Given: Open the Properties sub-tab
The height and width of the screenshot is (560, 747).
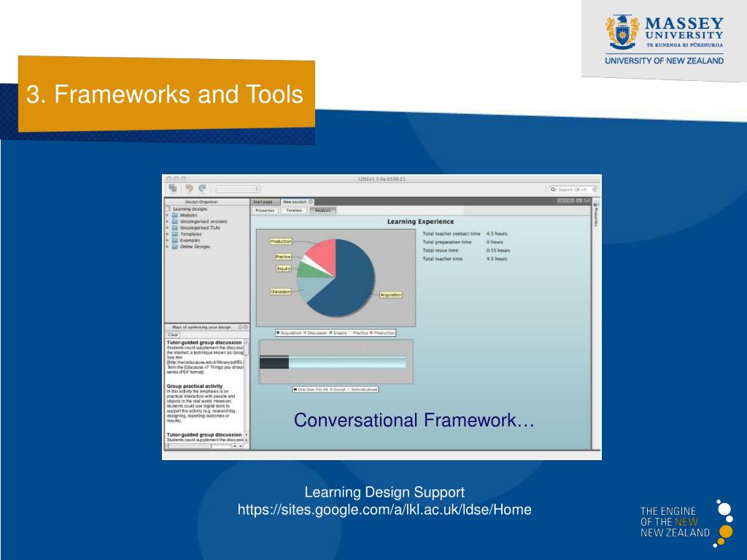Looking at the screenshot, I should click(265, 211).
